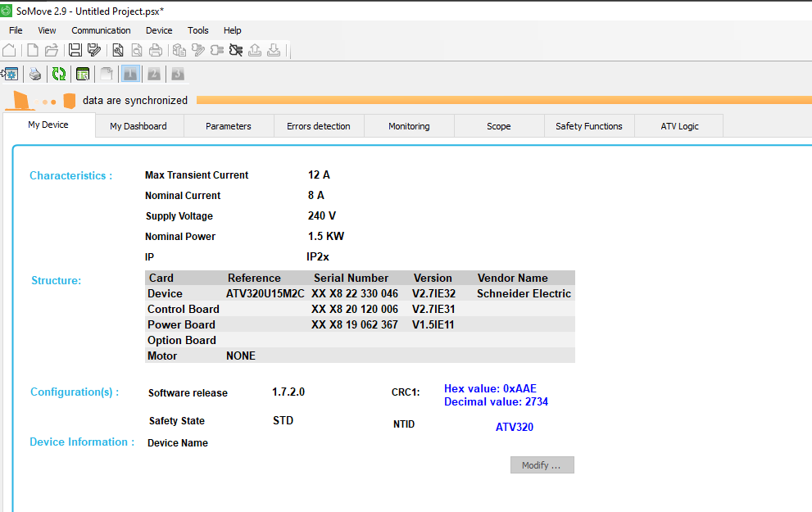Switch to the Safety Functions tab
The height and width of the screenshot is (512, 812).
point(589,126)
